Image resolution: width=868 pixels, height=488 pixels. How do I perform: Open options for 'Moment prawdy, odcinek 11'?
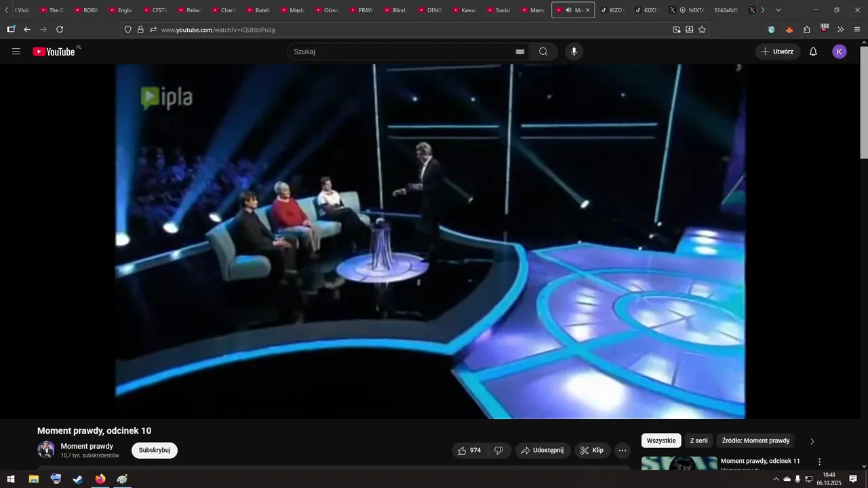pyautogui.click(x=819, y=462)
